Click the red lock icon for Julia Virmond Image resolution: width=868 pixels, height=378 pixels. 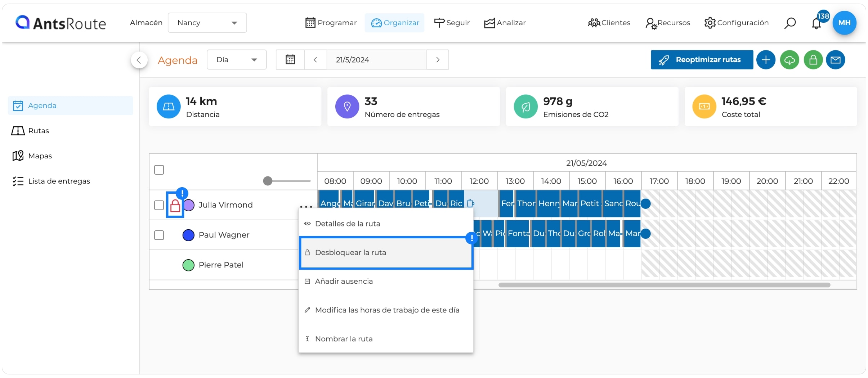tap(175, 206)
